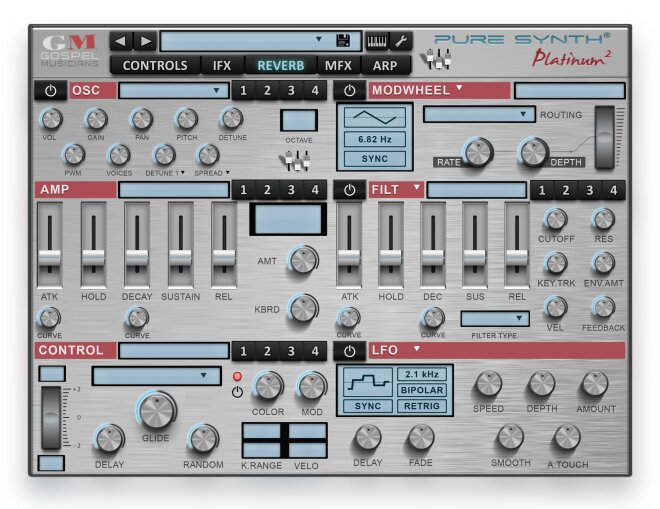Expand the DETUNE 1 option arrow
The height and width of the screenshot is (509, 660).
click(183, 172)
